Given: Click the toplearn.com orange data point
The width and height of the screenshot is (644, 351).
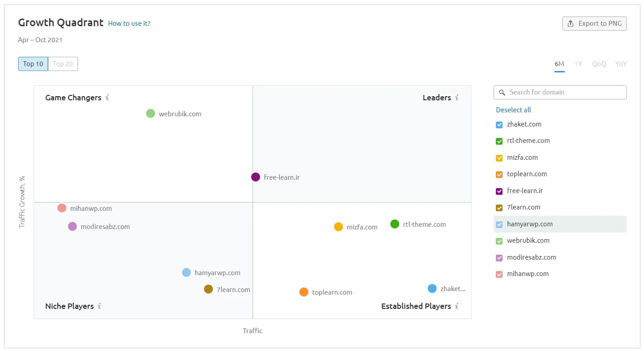Looking at the screenshot, I should [304, 292].
